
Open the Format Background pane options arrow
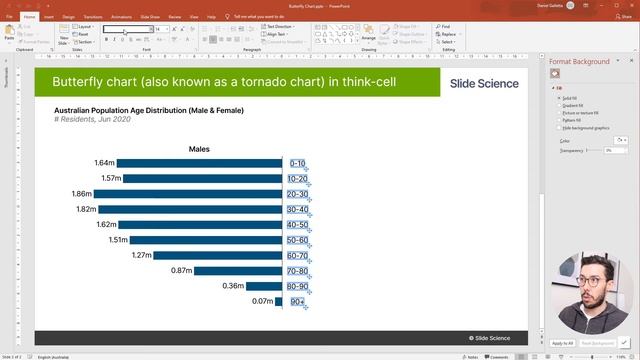click(x=618, y=60)
